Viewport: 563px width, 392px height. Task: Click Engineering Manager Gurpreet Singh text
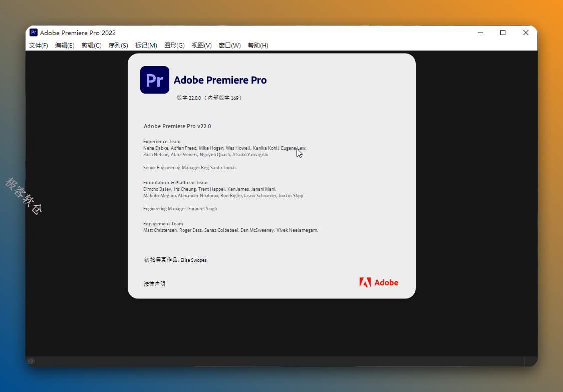[x=180, y=209]
